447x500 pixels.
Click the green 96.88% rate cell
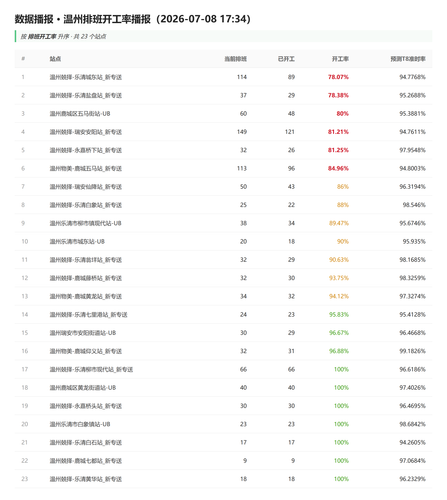click(339, 351)
